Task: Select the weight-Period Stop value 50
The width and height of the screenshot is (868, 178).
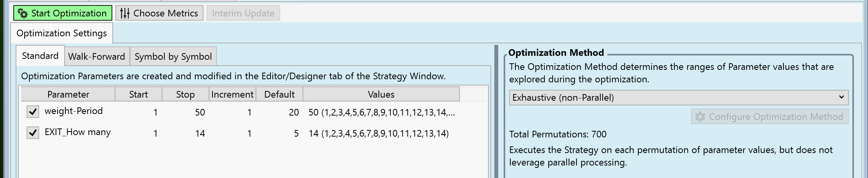Action: 200,112
